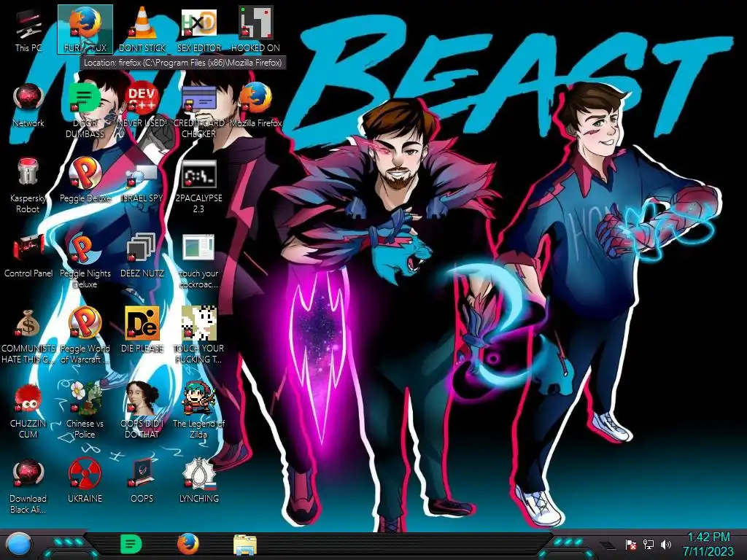Launch Firefox from the taskbar
This screenshot has height=560, width=747.
(x=188, y=544)
